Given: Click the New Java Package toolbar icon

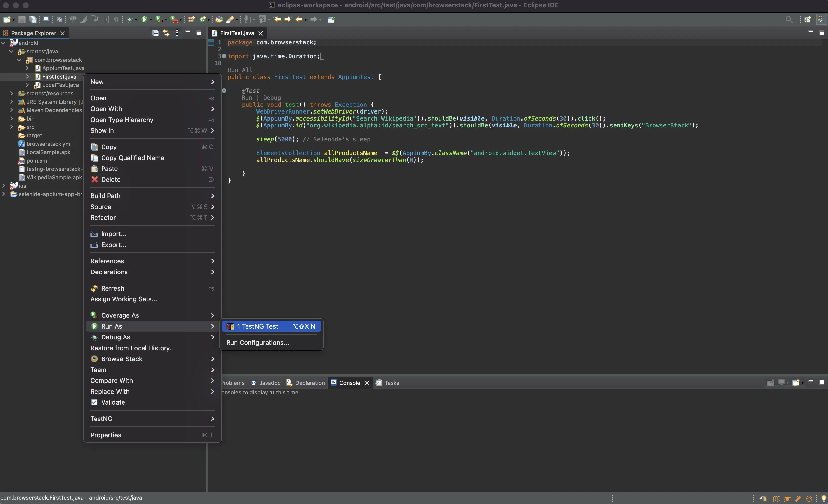Looking at the screenshot, I should coord(191,20).
